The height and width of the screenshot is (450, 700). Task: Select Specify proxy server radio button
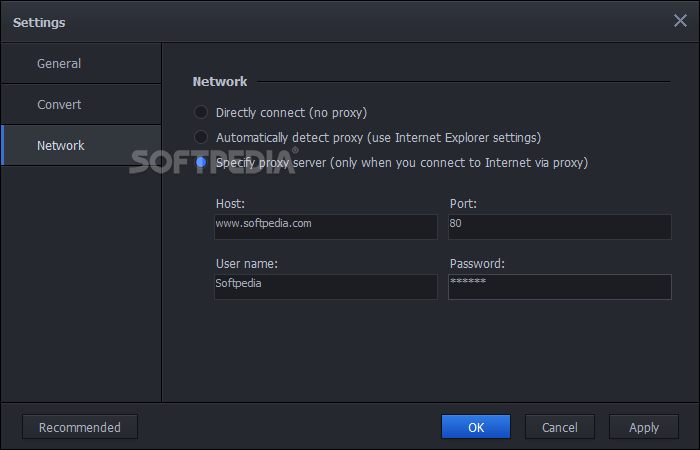(201, 162)
